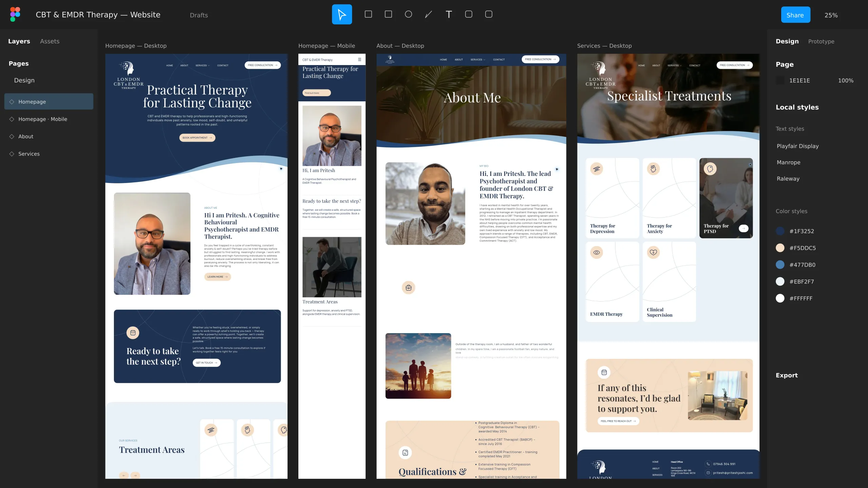Click the #477DB0 color style swatch
The height and width of the screenshot is (488, 868).
(780, 265)
